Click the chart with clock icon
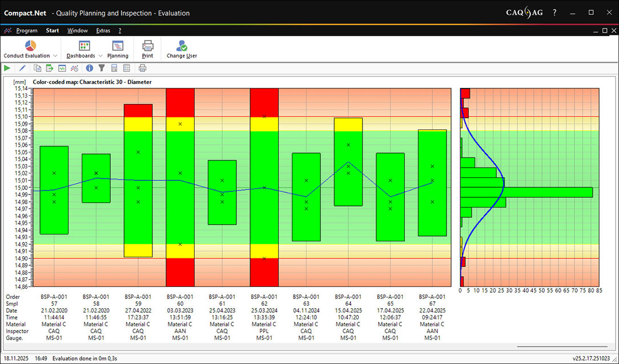The image size is (619, 364). point(74,68)
